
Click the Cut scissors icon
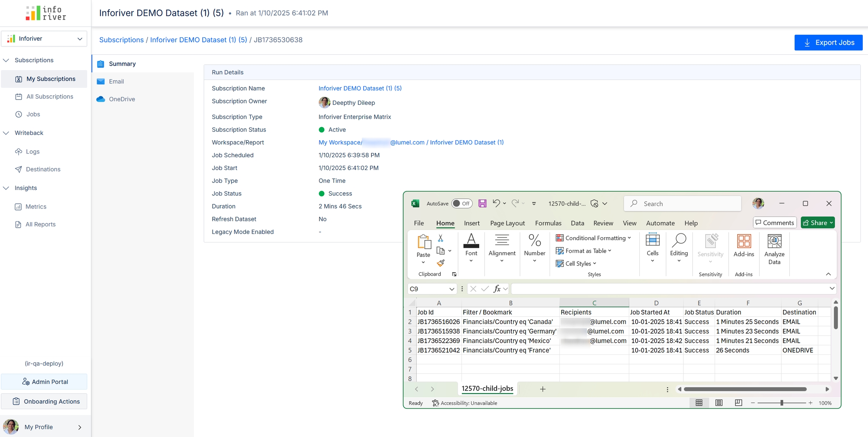(440, 238)
